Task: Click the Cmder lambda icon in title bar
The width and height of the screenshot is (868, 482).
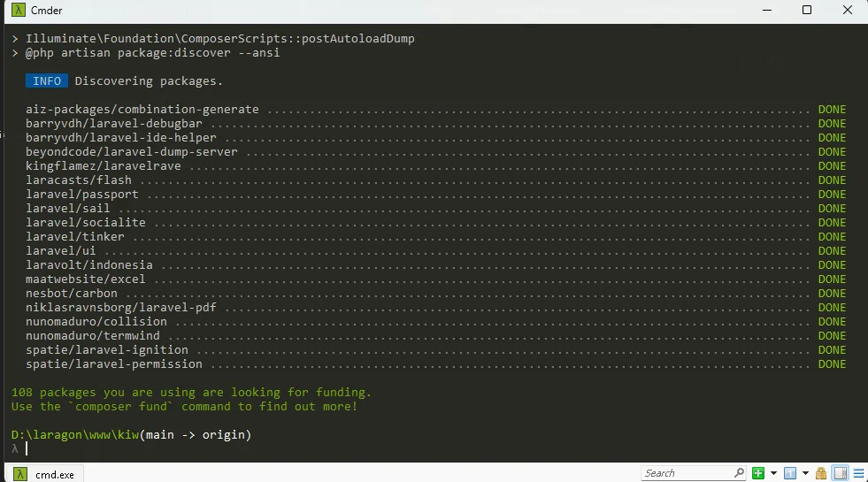Action: tap(19, 10)
